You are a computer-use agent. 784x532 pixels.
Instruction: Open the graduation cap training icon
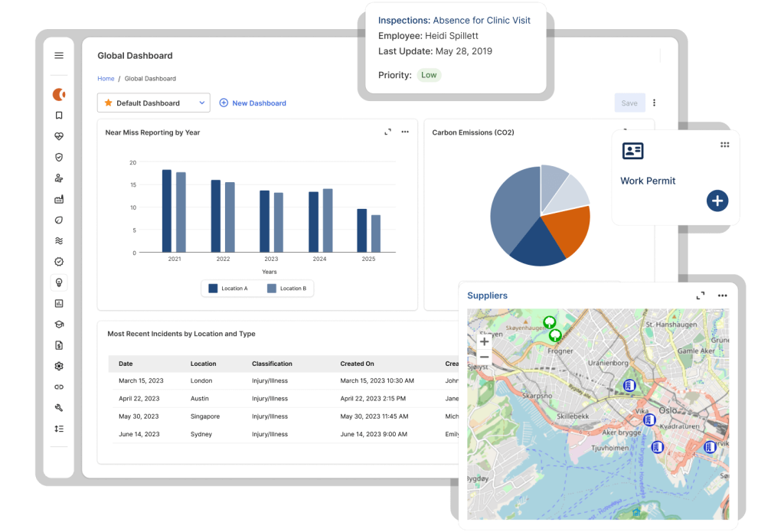pos(59,324)
